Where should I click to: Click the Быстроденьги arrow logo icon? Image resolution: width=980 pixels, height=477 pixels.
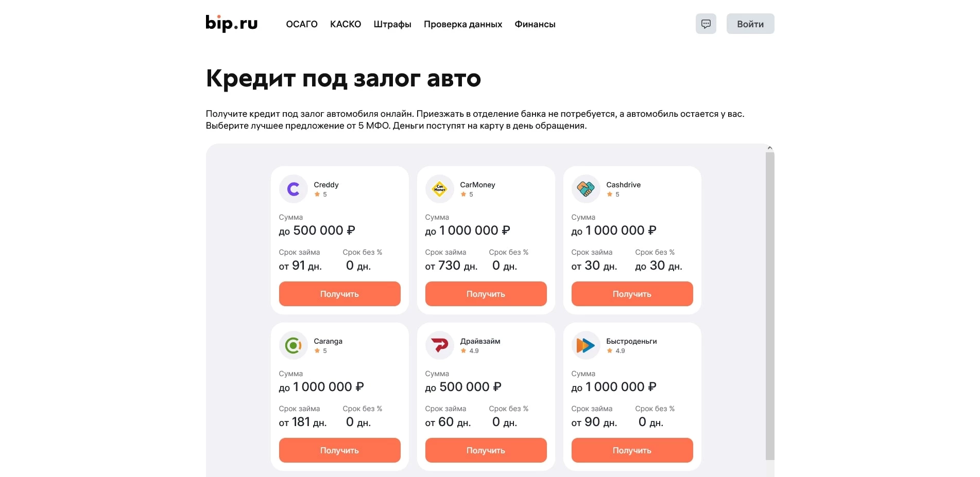pyautogui.click(x=586, y=345)
